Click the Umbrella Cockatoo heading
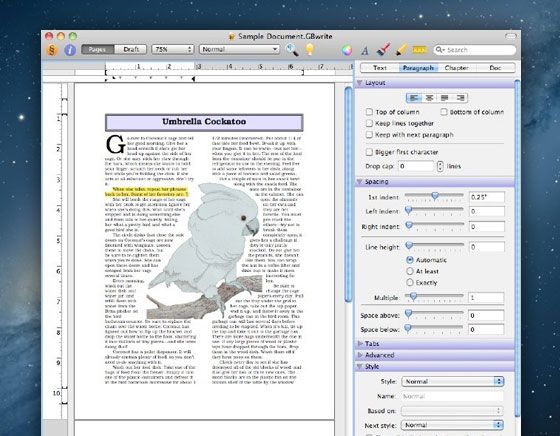The width and height of the screenshot is (560, 436). pyautogui.click(x=204, y=121)
